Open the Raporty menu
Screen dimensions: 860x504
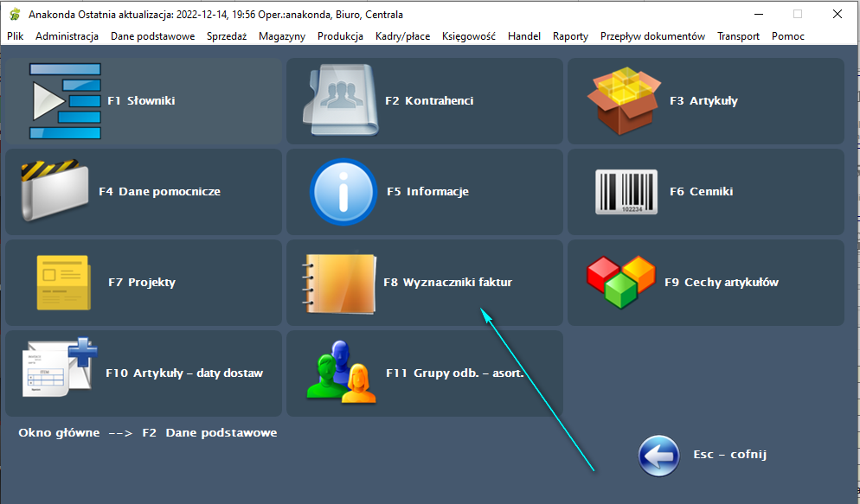(570, 36)
